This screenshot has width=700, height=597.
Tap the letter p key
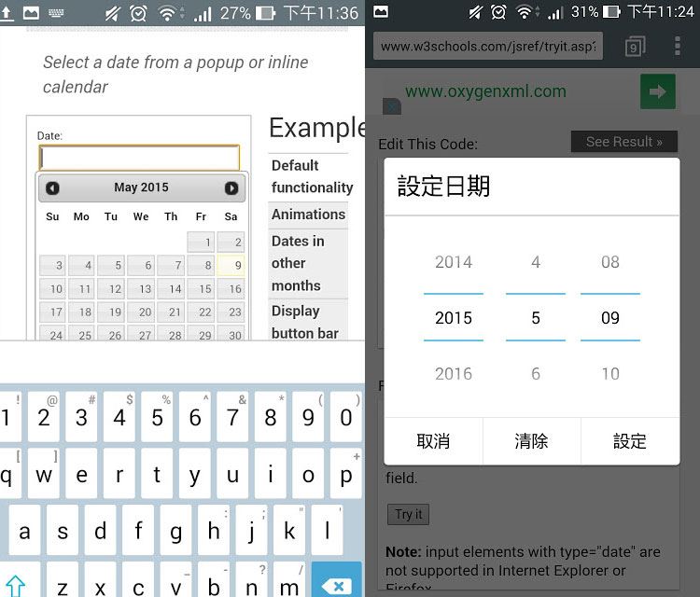(346, 474)
